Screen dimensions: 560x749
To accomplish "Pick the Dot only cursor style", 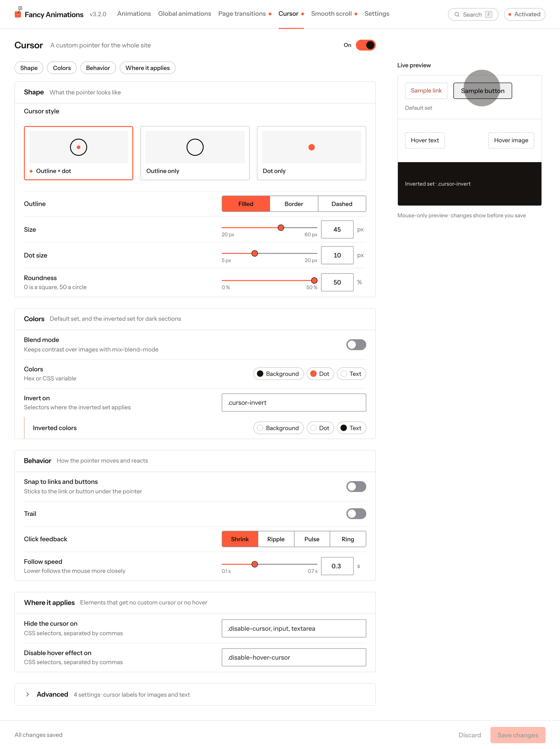I will 311,153.
